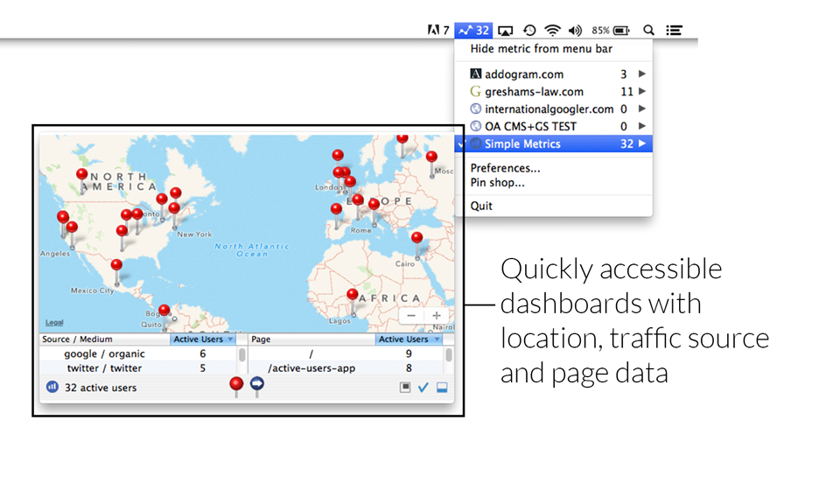The height and width of the screenshot is (504, 840).
Task: Zoom in the map with the plus button
Action: coord(437,316)
